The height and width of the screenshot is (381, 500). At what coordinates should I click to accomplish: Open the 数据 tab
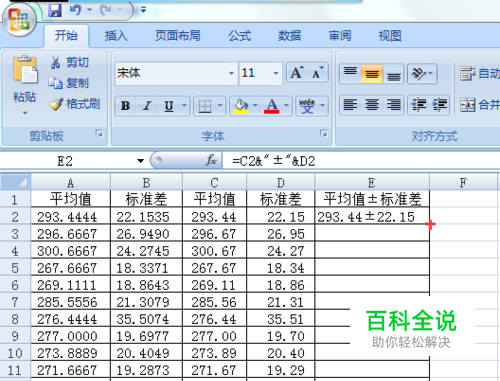click(x=289, y=35)
